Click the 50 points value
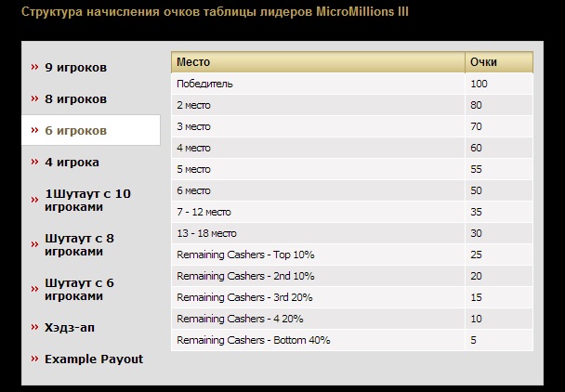The width and height of the screenshot is (565, 392). coord(476,190)
